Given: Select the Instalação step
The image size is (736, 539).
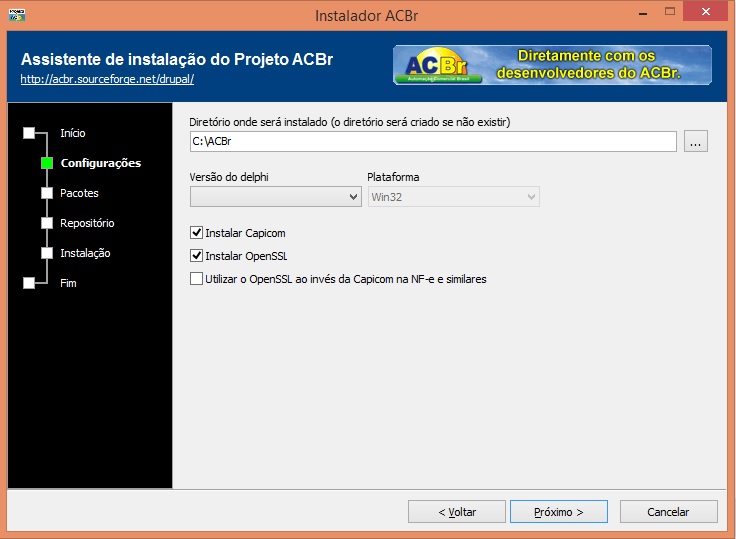Looking at the screenshot, I should pos(85,253).
